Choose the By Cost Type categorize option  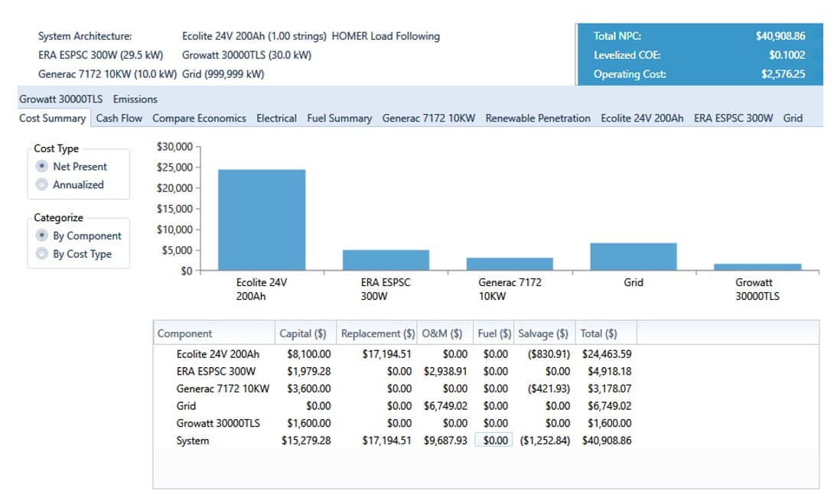click(x=42, y=254)
